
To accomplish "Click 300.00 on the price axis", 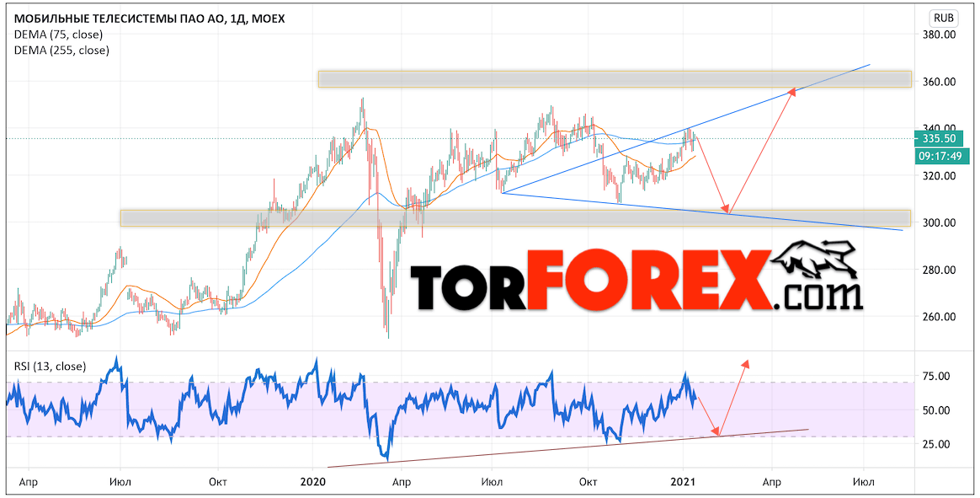I will pyautogui.click(x=939, y=222).
